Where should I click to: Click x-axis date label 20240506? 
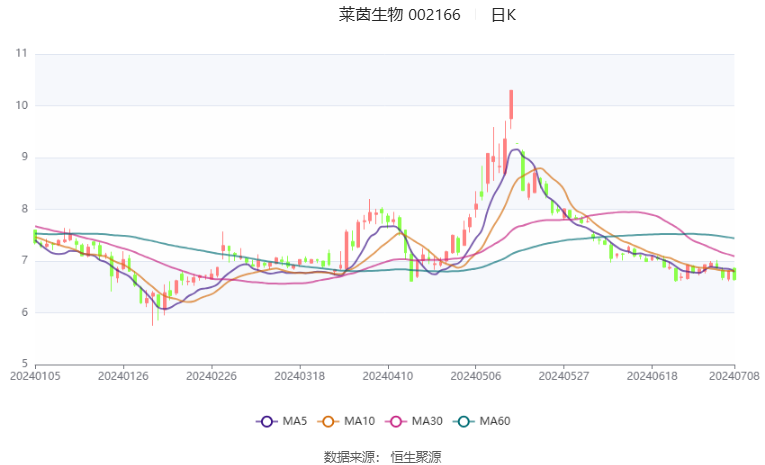click(x=476, y=376)
